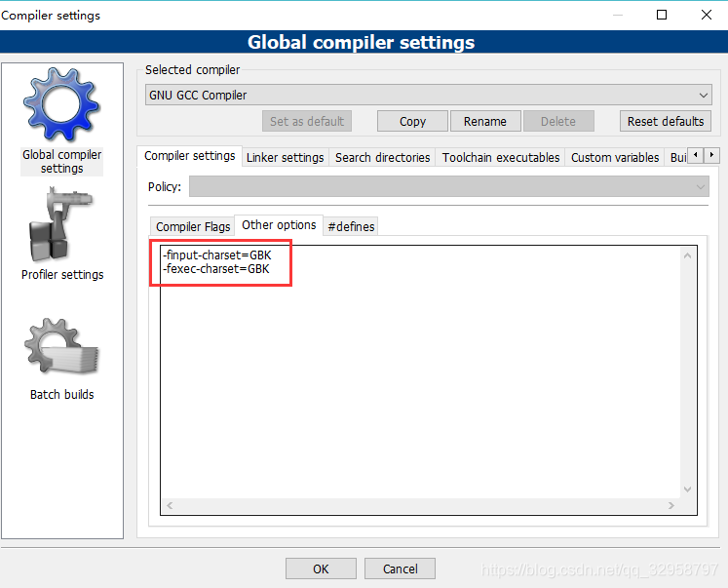Open the disabled Policy dropdown
728x588 pixels.
tap(448, 186)
